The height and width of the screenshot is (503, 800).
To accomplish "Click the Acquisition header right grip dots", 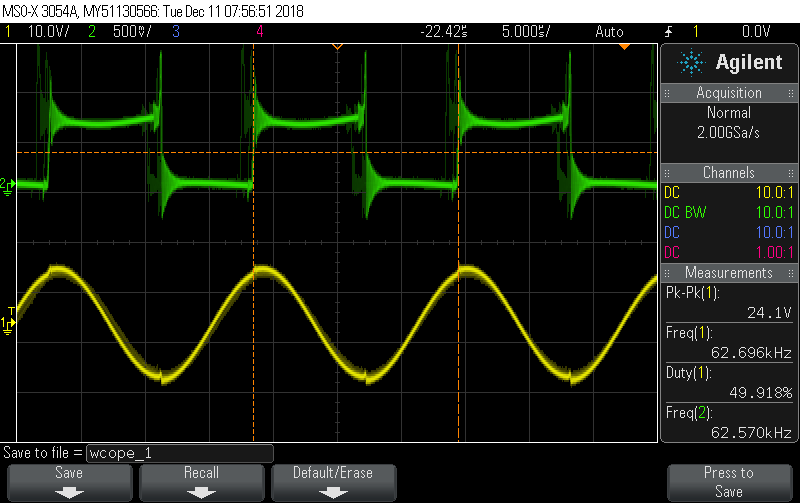I will tap(791, 93).
